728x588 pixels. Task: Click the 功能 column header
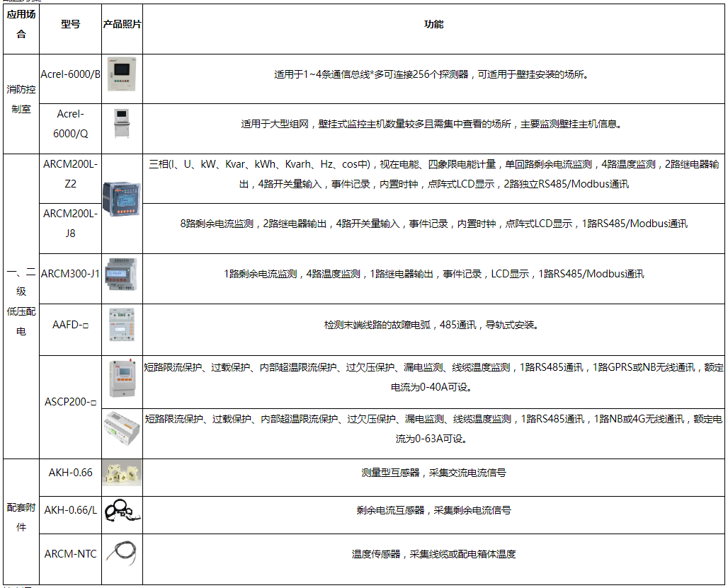point(433,24)
